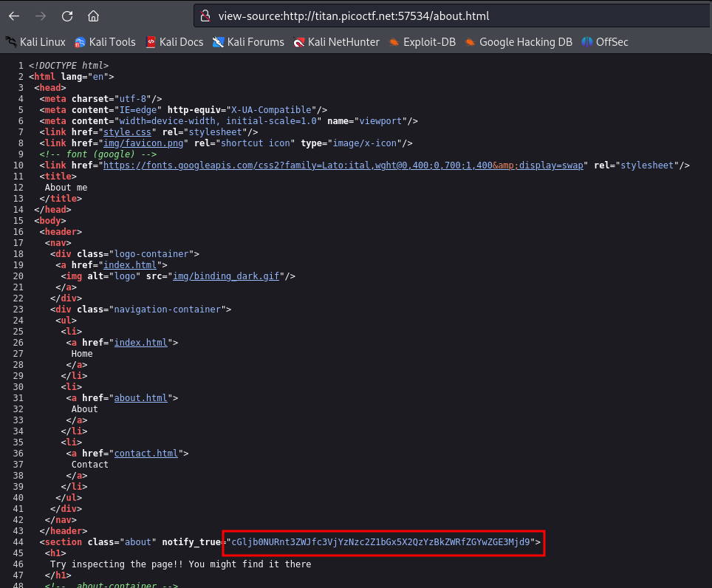The width and height of the screenshot is (712, 588).
Task: Click the forward navigation arrow
Action: tap(41, 16)
